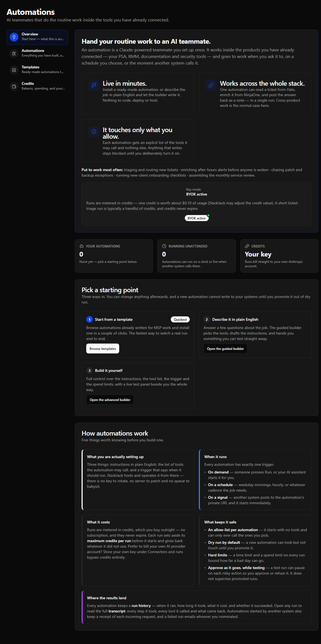
Task: Click Open the guided builder
Action: (225, 349)
